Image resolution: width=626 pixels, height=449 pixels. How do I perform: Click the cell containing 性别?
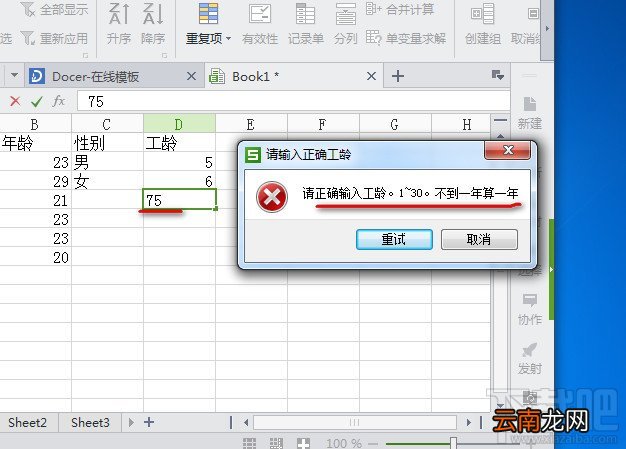coord(107,142)
